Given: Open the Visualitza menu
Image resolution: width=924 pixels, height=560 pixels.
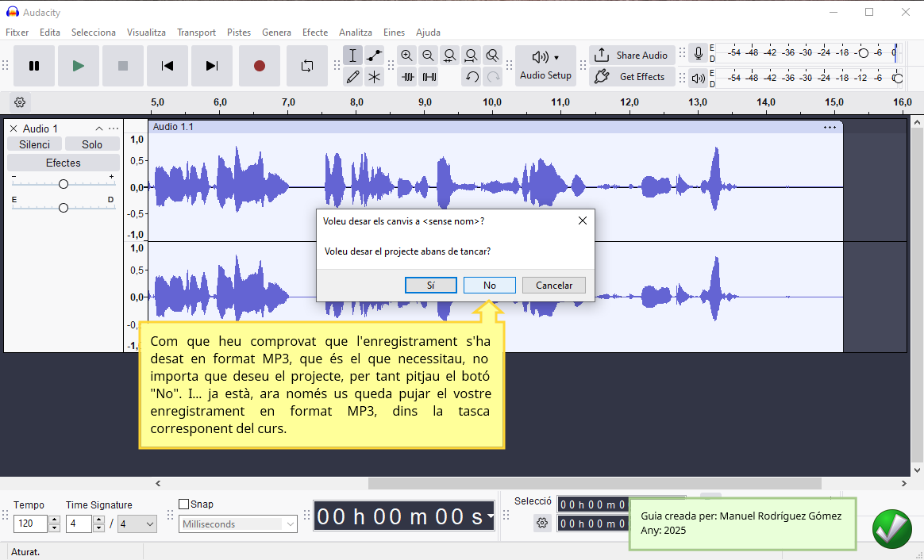Looking at the screenshot, I should [146, 33].
